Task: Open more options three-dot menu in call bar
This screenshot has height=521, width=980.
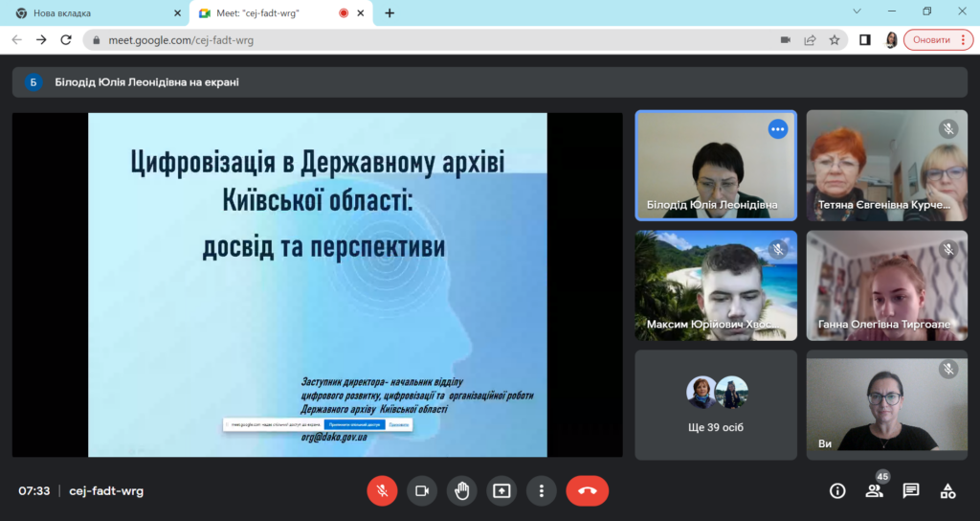Action: (x=541, y=490)
